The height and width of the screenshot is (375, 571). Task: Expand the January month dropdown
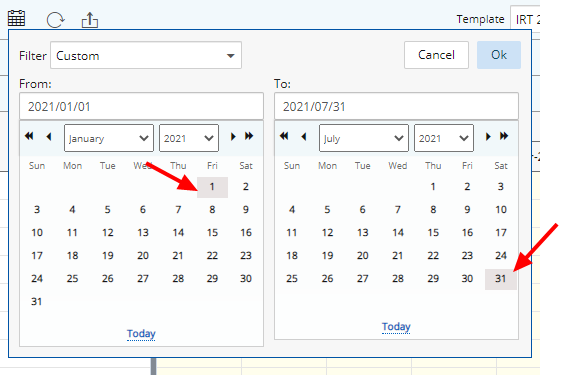click(109, 138)
